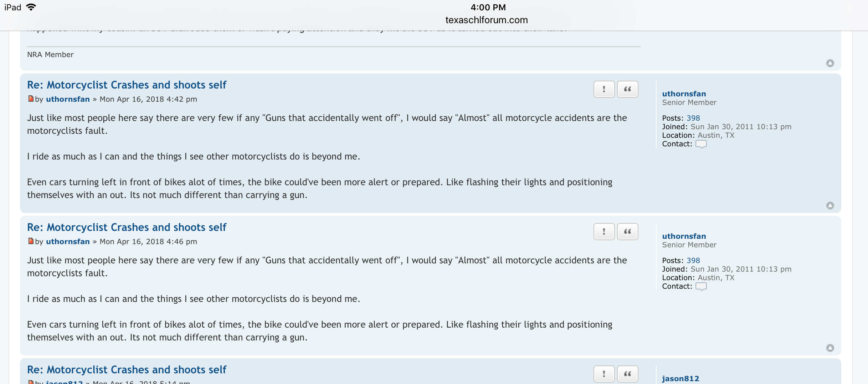Viewport: 868px width, 384px height.
Task: Open the title link of the 4:46 pm post
Action: [x=127, y=227]
